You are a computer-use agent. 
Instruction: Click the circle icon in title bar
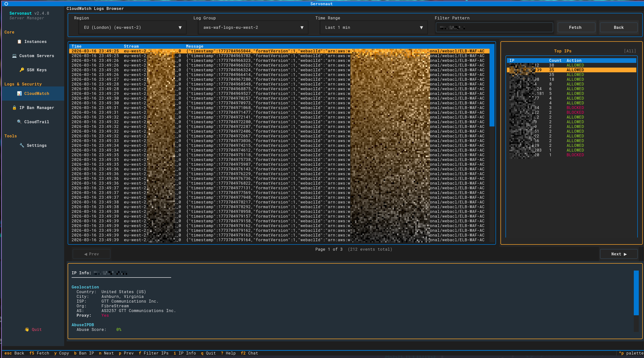click(x=6, y=4)
